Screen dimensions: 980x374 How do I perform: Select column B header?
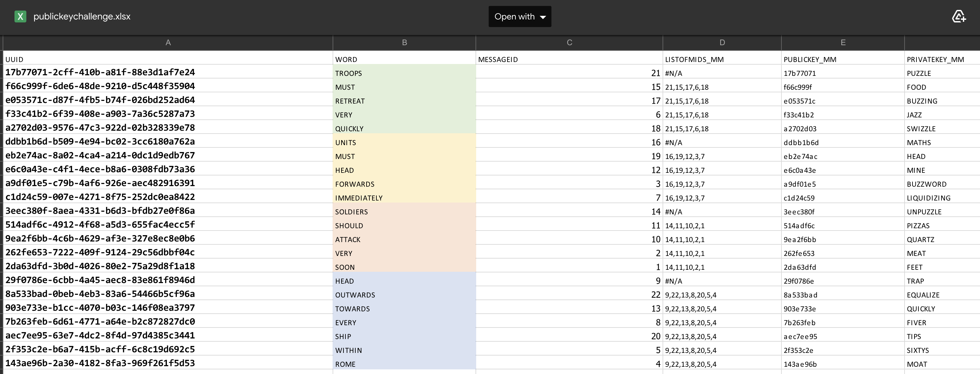click(x=404, y=43)
